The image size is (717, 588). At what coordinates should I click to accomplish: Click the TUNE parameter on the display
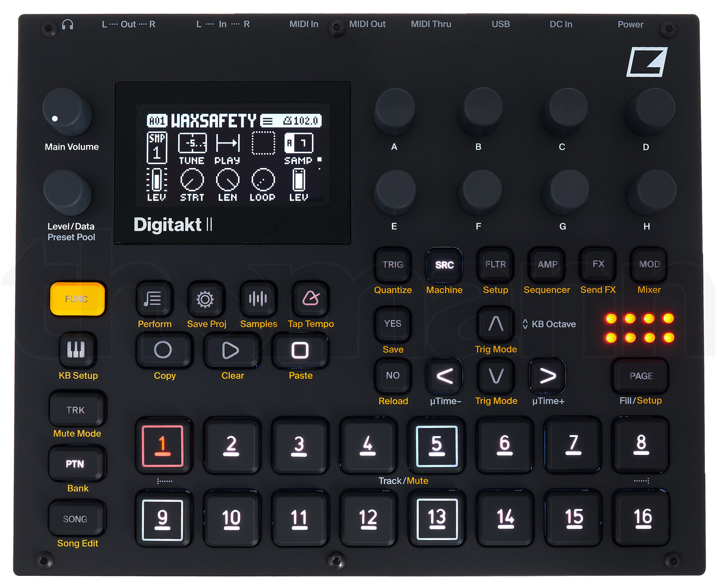click(x=192, y=149)
